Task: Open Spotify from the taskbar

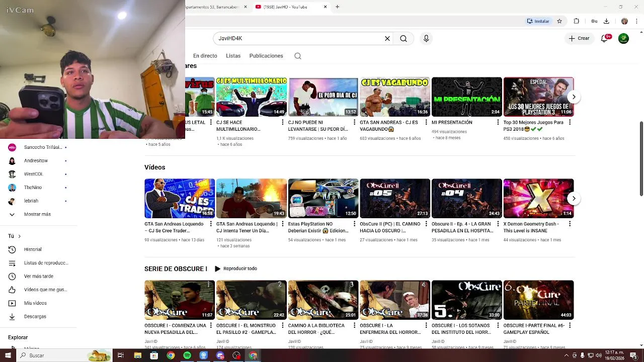Action: click(187, 355)
